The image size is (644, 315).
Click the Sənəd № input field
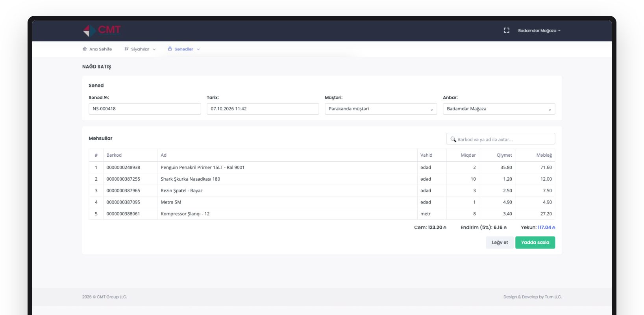145,109
